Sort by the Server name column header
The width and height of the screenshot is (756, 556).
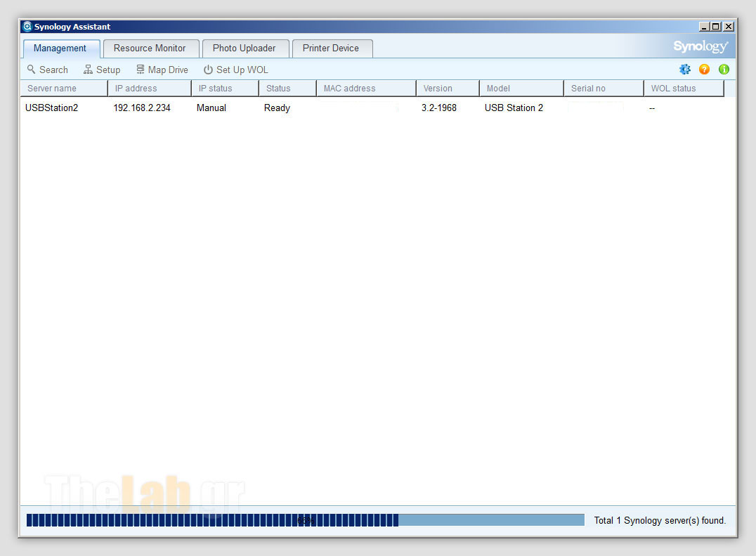[x=64, y=89]
